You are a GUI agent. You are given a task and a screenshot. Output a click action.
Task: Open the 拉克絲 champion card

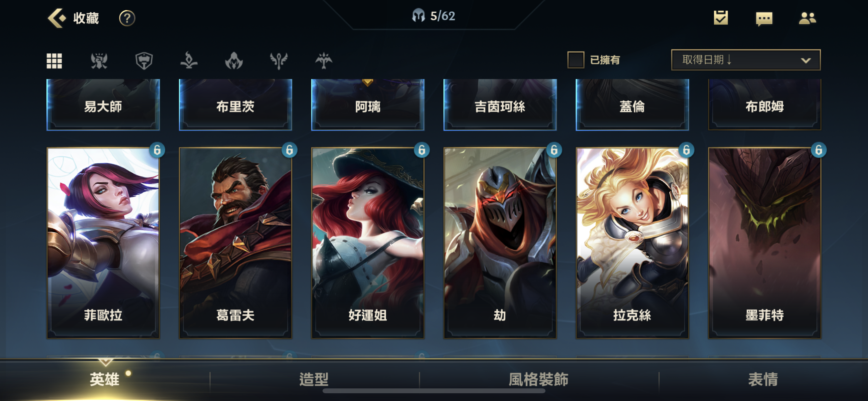[632, 243]
